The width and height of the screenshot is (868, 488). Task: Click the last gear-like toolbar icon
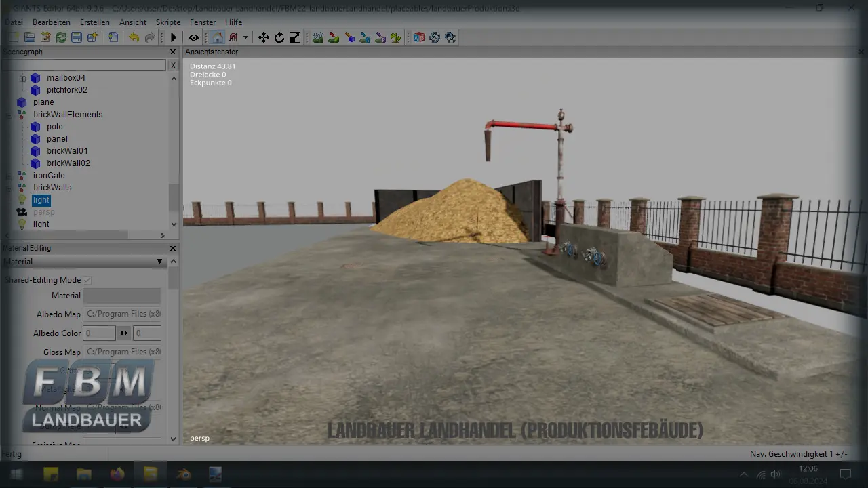(450, 37)
